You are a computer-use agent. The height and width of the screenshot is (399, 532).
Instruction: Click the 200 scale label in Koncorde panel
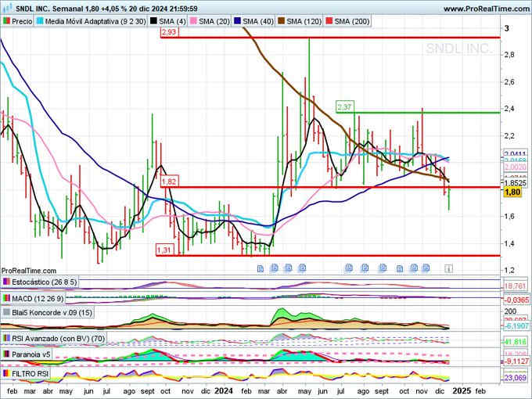point(511,311)
